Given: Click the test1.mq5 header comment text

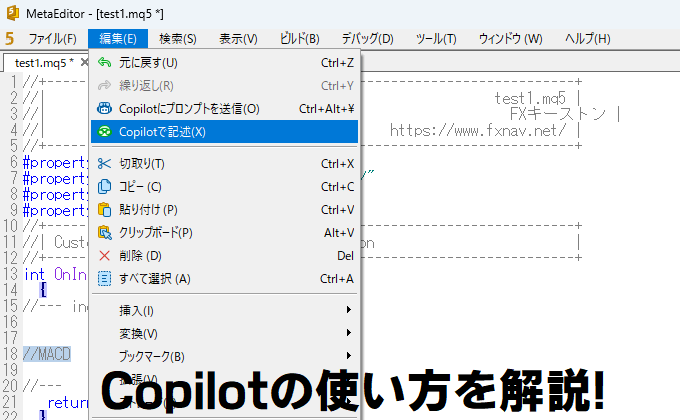Looking at the screenshot, I should pos(530,98).
